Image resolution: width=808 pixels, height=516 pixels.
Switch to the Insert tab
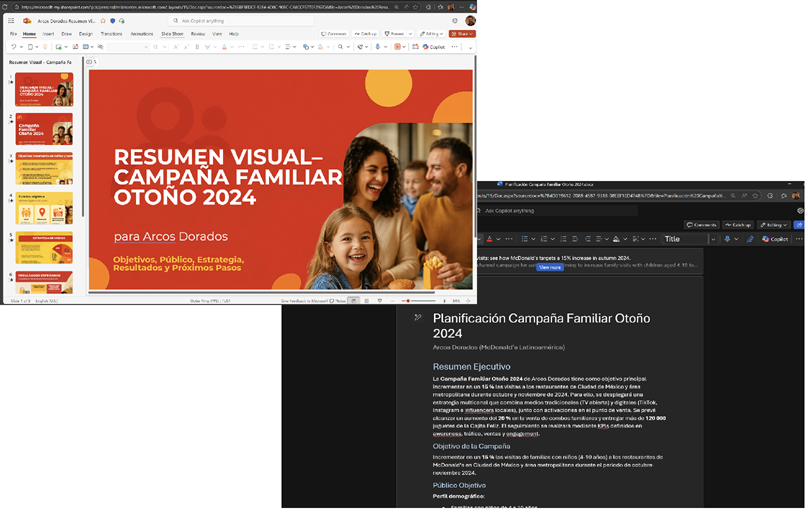(x=48, y=34)
